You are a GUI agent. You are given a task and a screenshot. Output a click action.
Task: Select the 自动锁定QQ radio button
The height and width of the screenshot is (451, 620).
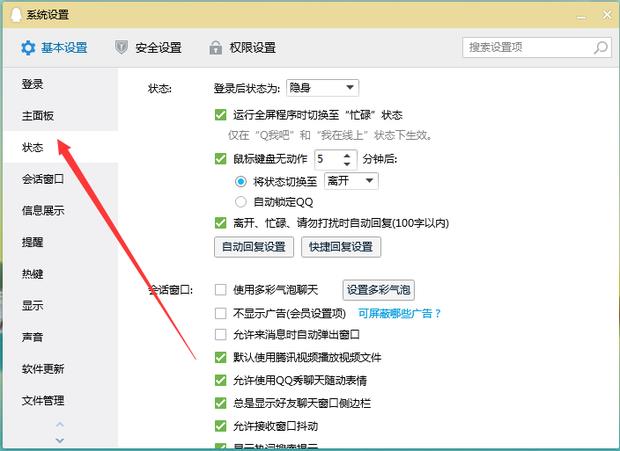point(240,202)
